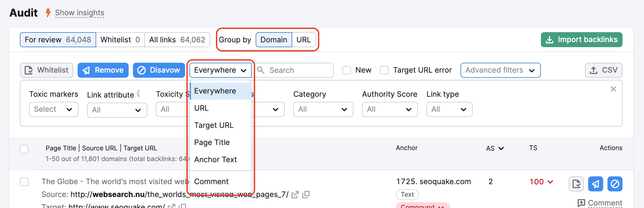Open the Show insights link
This screenshot has height=208, width=644.
click(79, 13)
